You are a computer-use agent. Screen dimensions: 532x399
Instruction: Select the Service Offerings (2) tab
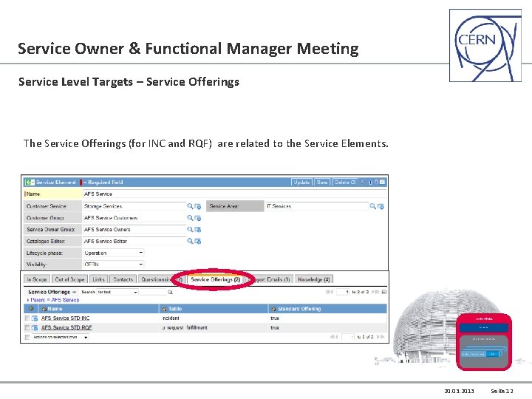(x=216, y=279)
